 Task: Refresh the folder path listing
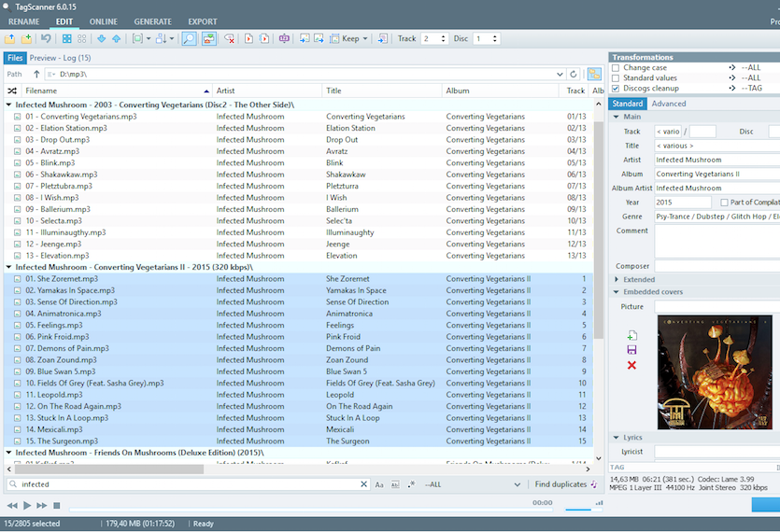(x=574, y=74)
